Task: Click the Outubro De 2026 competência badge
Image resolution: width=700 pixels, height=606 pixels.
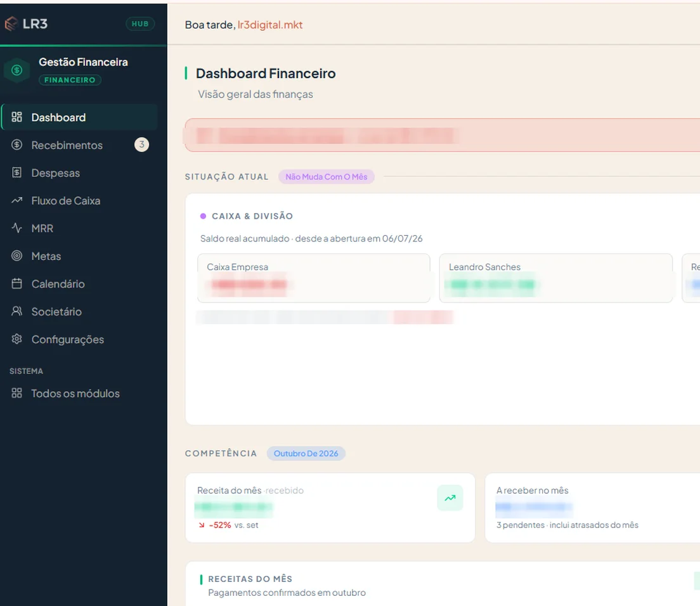Action: pyautogui.click(x=306, y=453)
